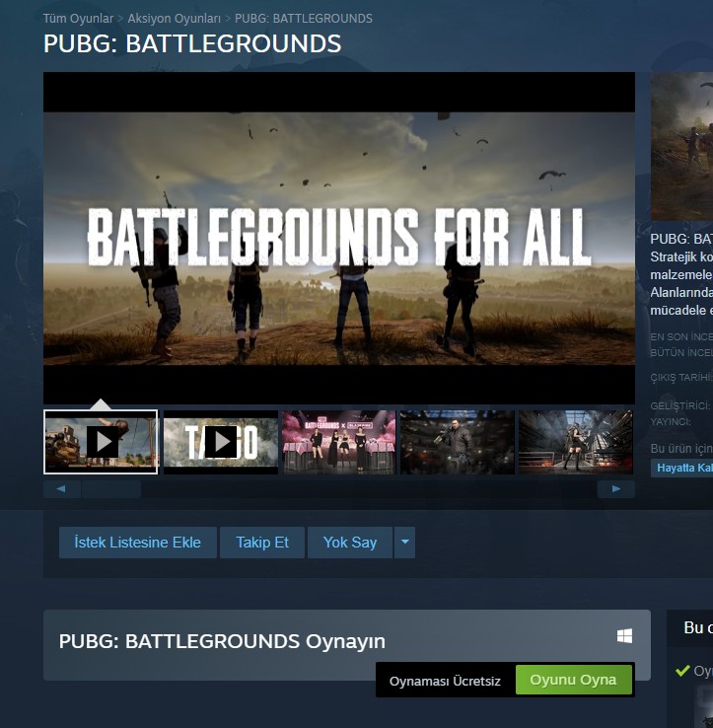Open the Hayatta Kal tag

coord(681,468)
